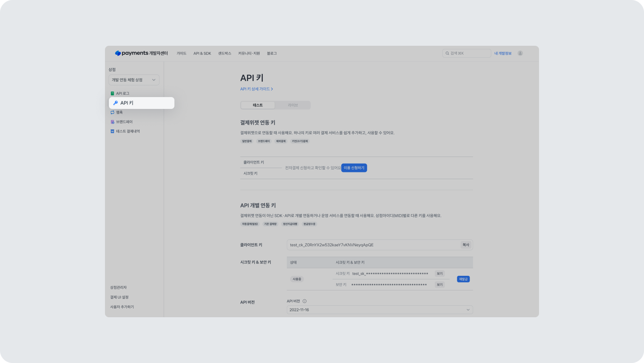Switch to the 라이브 tab
This screenshot has width=644, height=363.
293,105
